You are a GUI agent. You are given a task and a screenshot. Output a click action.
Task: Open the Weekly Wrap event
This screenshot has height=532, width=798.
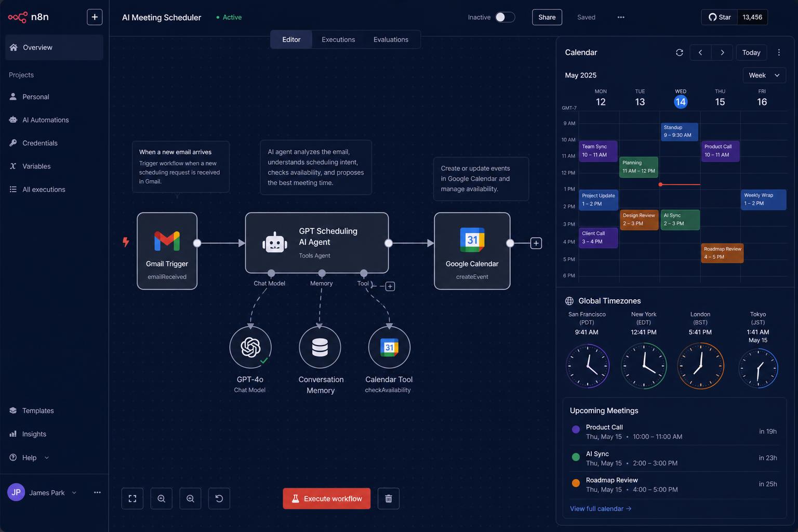click(x=764, y=199)
